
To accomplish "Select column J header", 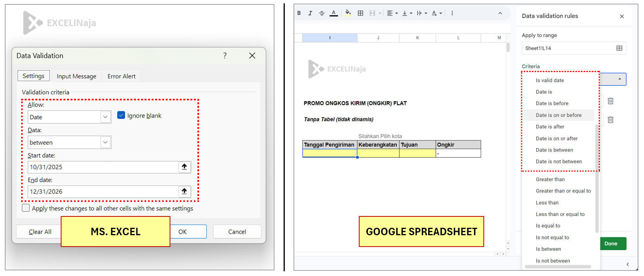I will (x=378, y=38).
